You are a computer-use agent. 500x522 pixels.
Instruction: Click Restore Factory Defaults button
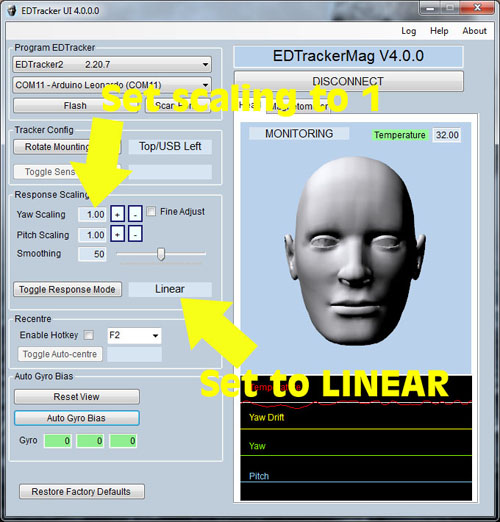pos(82,492)
